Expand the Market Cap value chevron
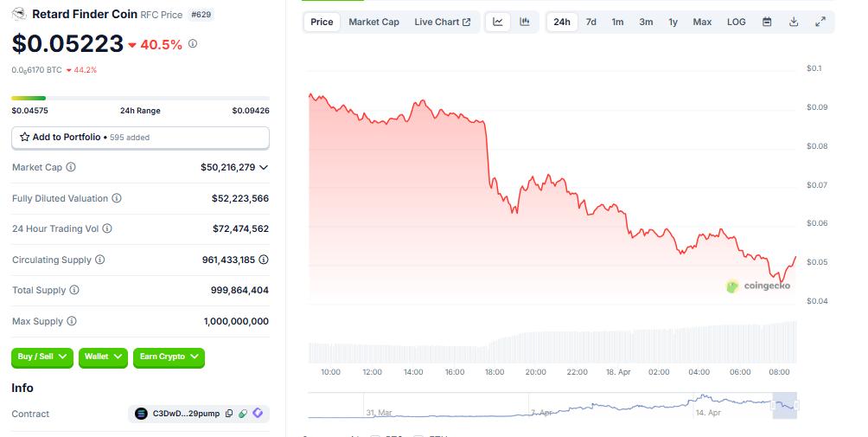Image resolution: width=868 pixels, height=437 pixels. (264, 167)
